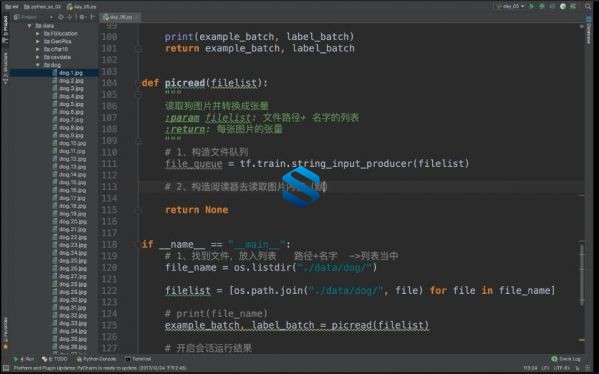The height and width of the screenshot is (374, 599).
Task: Click 'def picread(filelist):' on line 104
Action: tap(205, 83)
